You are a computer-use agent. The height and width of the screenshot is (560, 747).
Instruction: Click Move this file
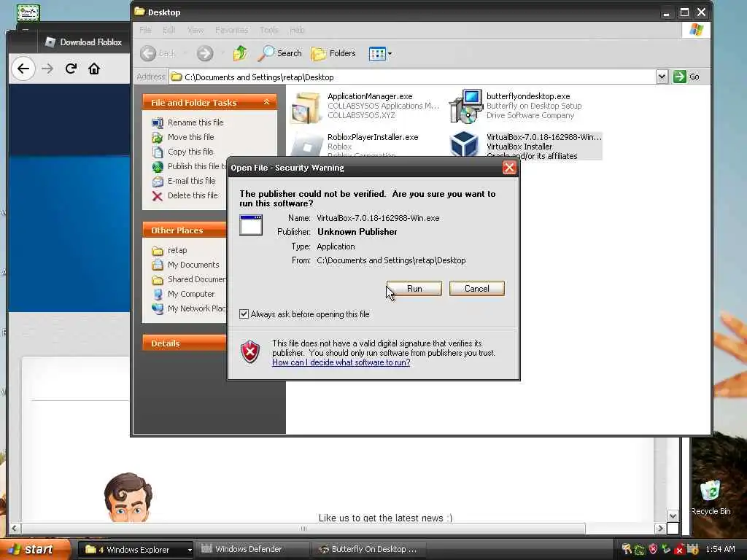(x=190, y=137)
